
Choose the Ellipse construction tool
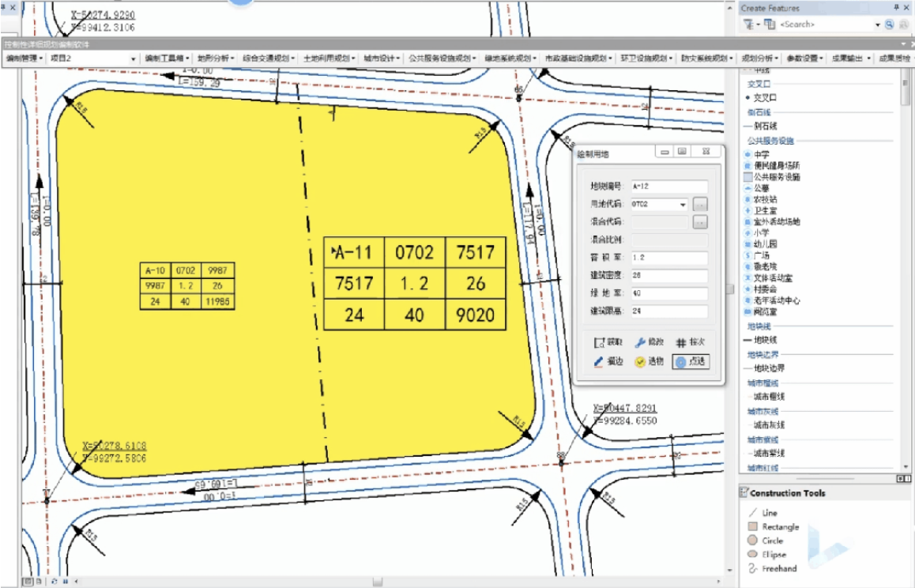pos(766,554)
